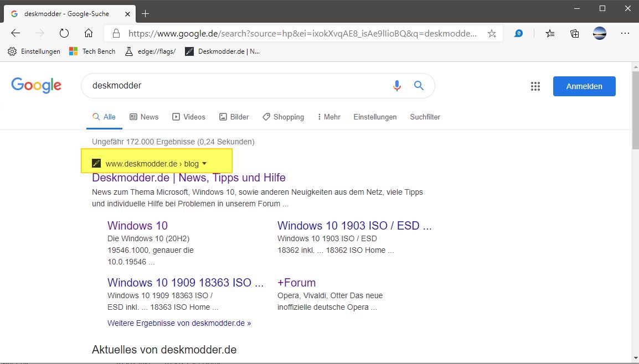Viewport: 639px width, 364px height.
Task: Open the Windows 10 1909 18363 ISO sitelink
Action: coord(185,283)
